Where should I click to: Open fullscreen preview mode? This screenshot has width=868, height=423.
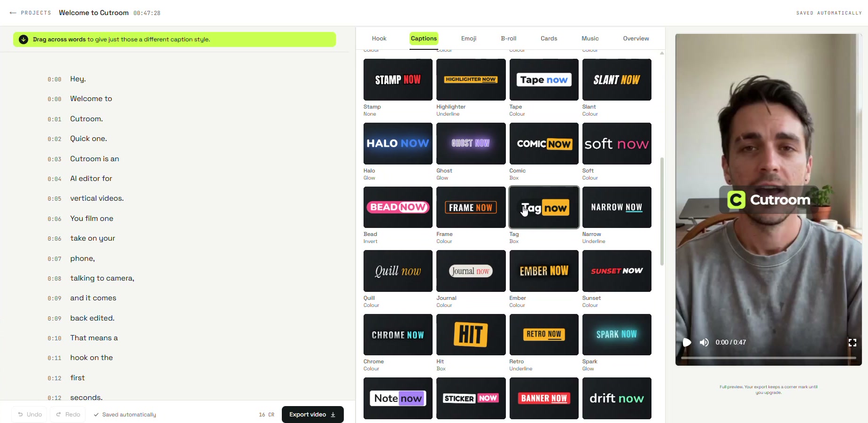852,342
